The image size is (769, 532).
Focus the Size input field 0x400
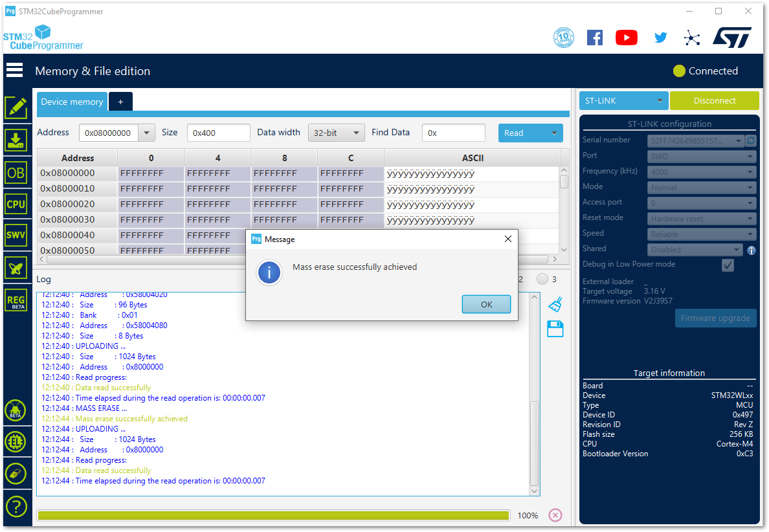pos(218,133)
